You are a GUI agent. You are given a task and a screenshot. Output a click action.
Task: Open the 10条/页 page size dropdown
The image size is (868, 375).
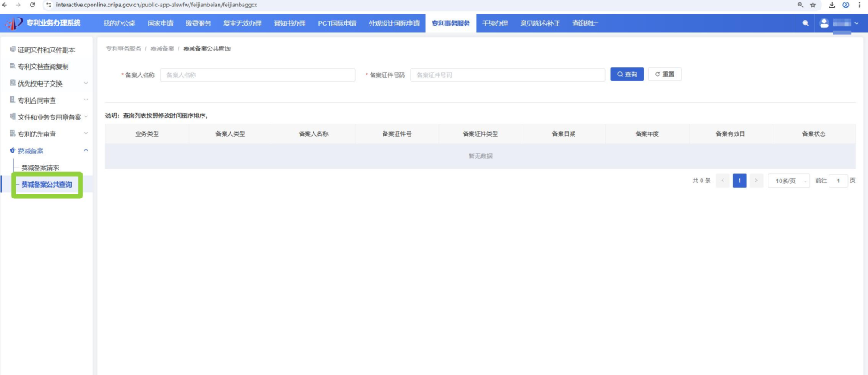pyautogui.click(x=789, y=181)
